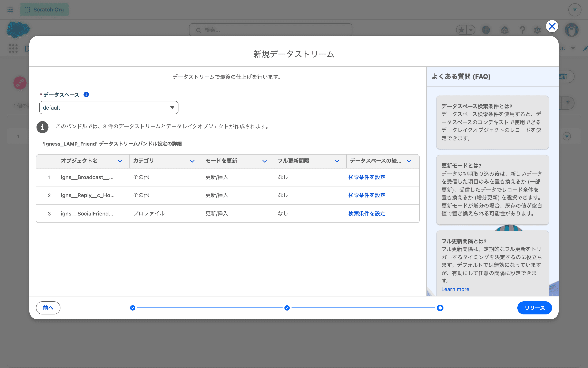Click pink data stream icon in background
Viewport: 588px width, 368px height.
[x=20, y=83]
